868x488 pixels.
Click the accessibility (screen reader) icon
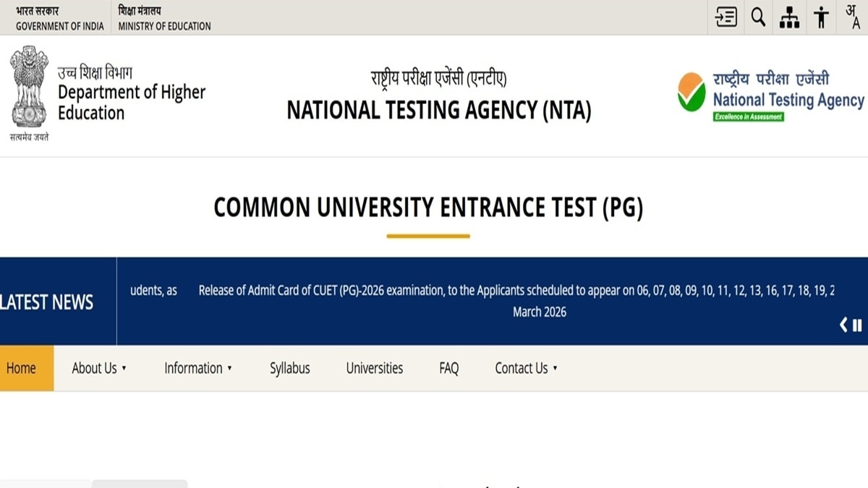tap(820, 17)
